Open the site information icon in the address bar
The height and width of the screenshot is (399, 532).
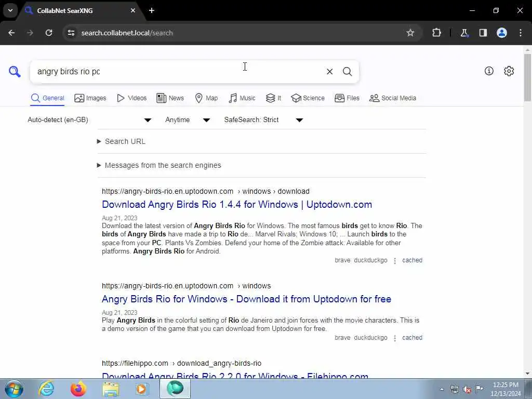click(x=71, y=33)
